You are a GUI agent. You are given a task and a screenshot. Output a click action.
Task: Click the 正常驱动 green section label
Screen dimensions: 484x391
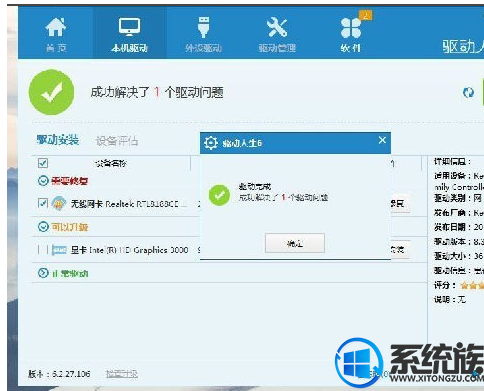coord(70,274)
